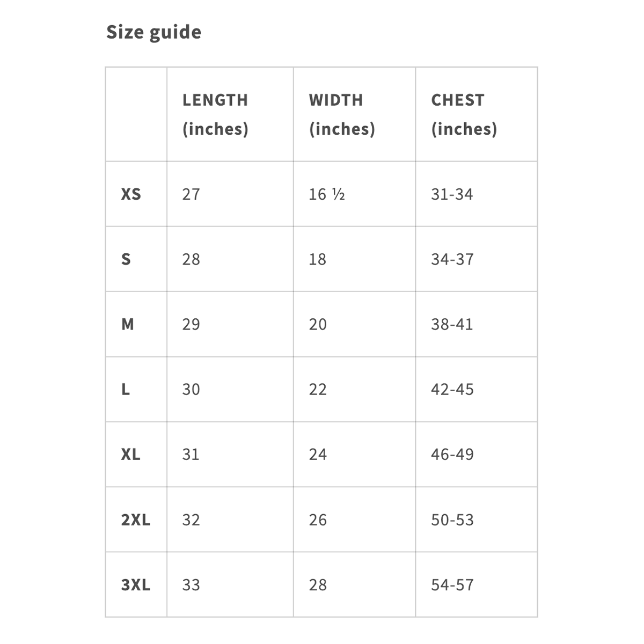Click the chest range 34-37
Screen dimensions: 644x644
(452, 259)
